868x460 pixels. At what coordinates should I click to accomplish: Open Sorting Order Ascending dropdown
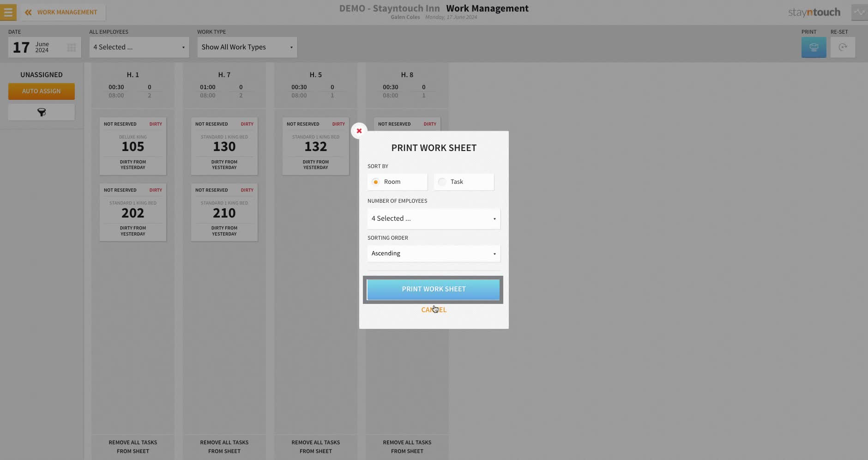coord(434,254)
